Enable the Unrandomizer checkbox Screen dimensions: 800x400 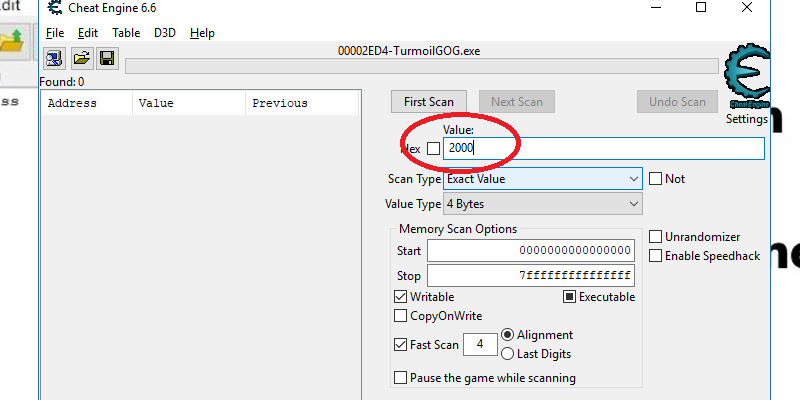[656, 237]
